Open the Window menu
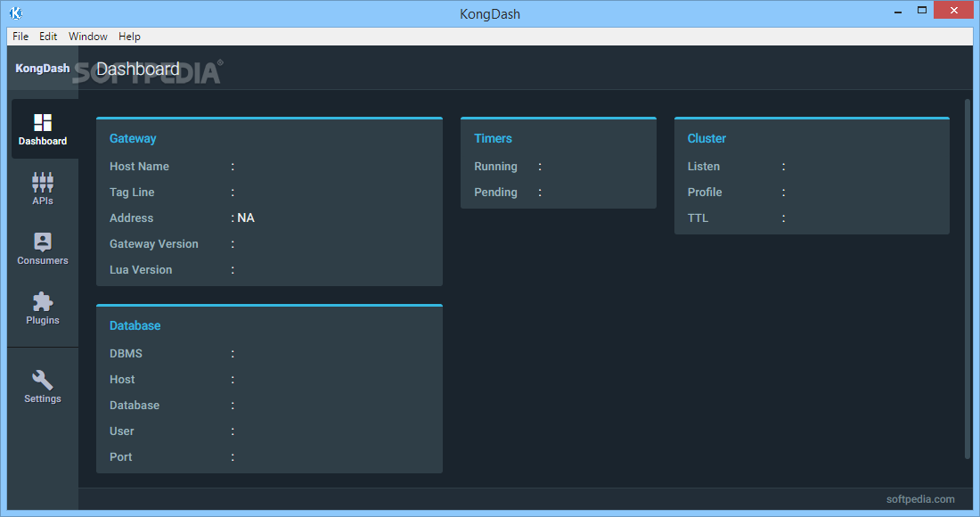 coord(88,37)
